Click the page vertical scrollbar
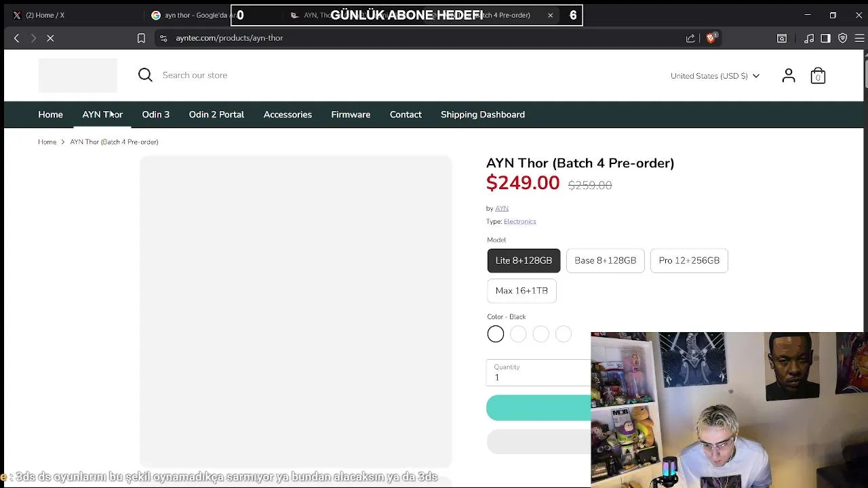This screenshot has height=488, width=868. (x=866, y=75)
